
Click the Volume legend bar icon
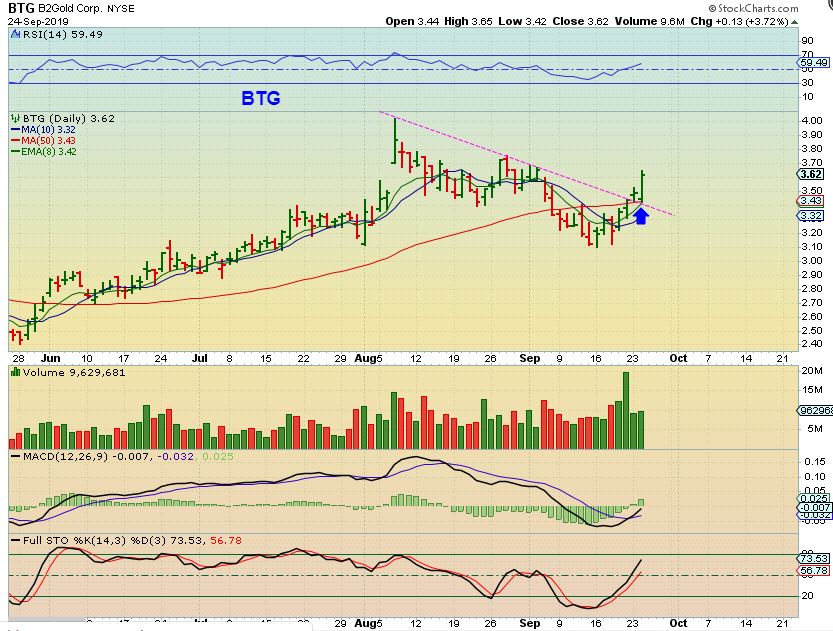click(x=15, y=372)
